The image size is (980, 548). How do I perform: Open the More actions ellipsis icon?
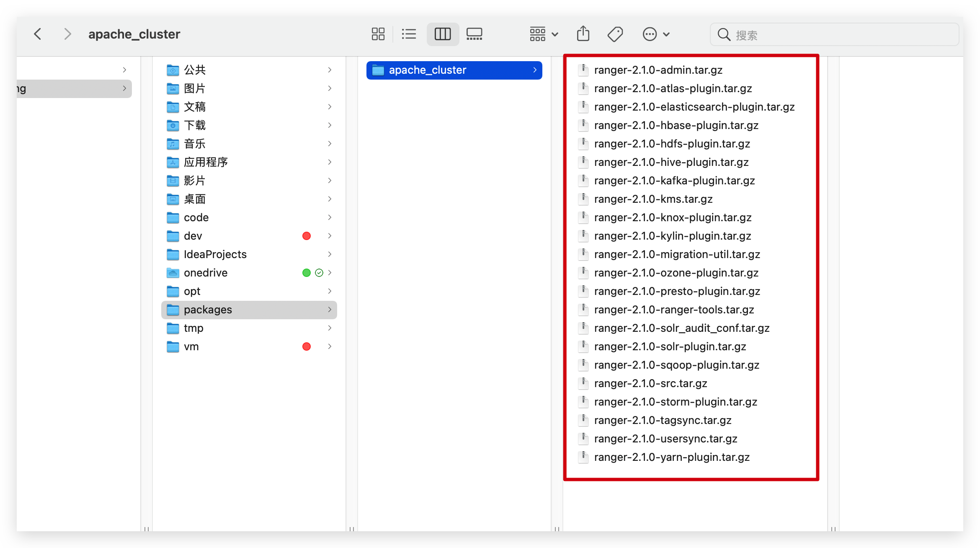(650, 34)
